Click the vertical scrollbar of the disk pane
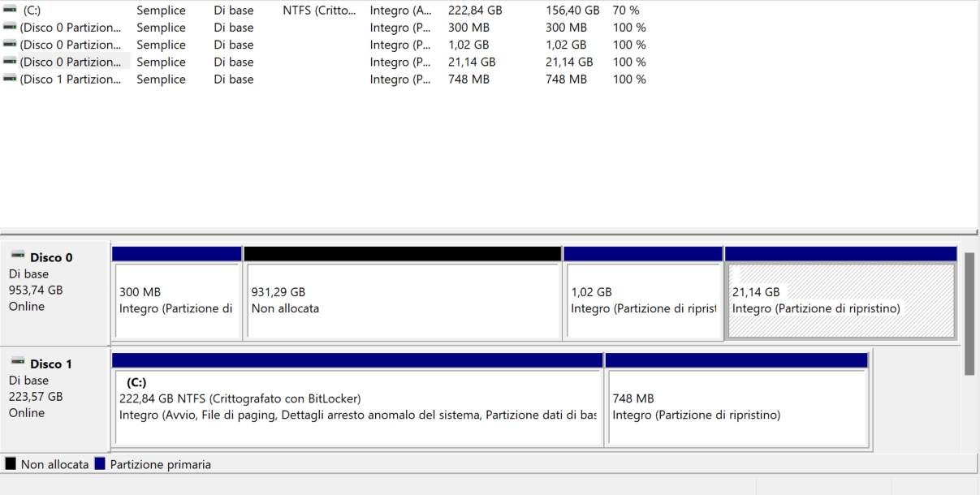980x495 pixels. click(969, 312)
